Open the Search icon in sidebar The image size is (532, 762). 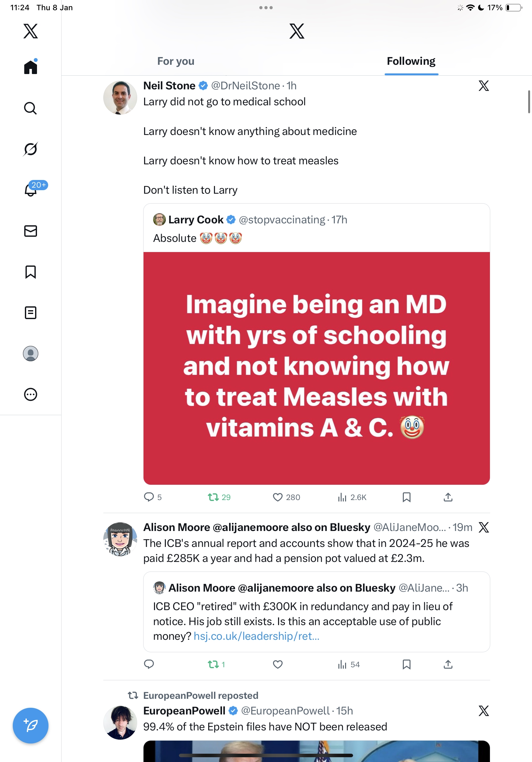31,108
